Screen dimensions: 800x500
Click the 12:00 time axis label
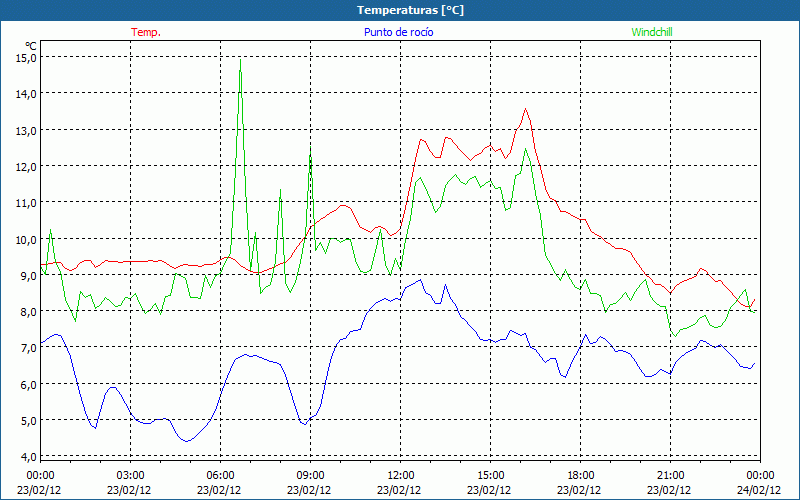tap(401, 476)
